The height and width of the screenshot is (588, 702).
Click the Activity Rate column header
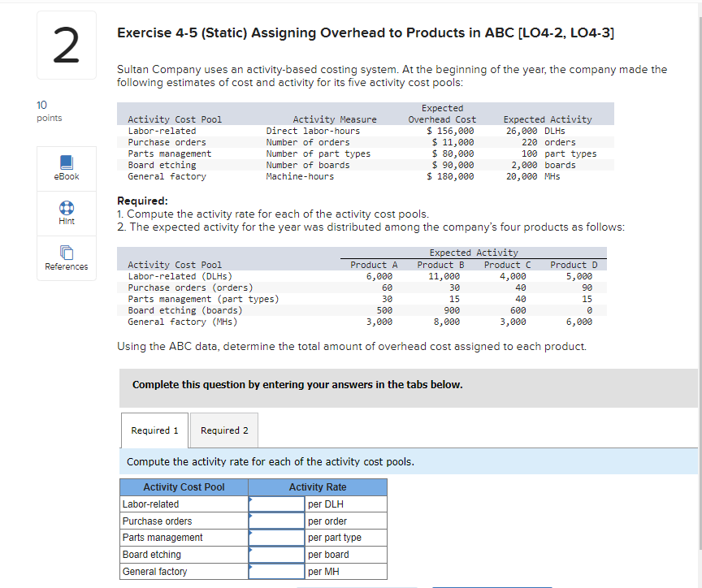point(317,486)
